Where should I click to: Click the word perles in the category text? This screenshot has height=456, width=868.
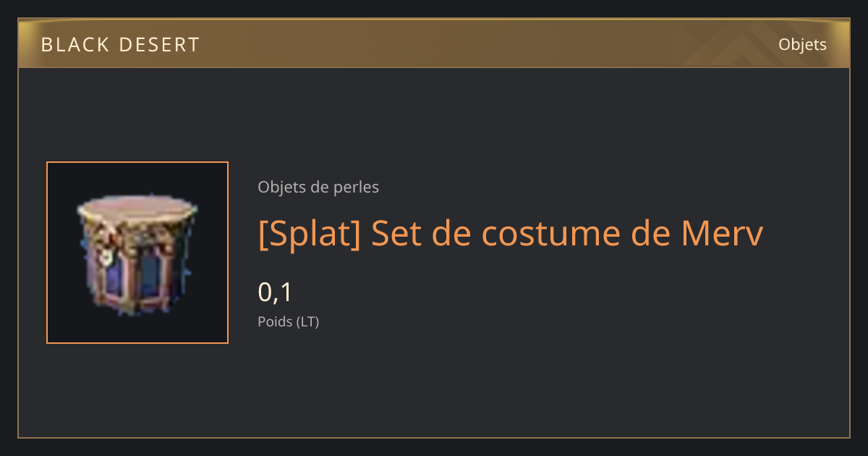tap(356, 187)
